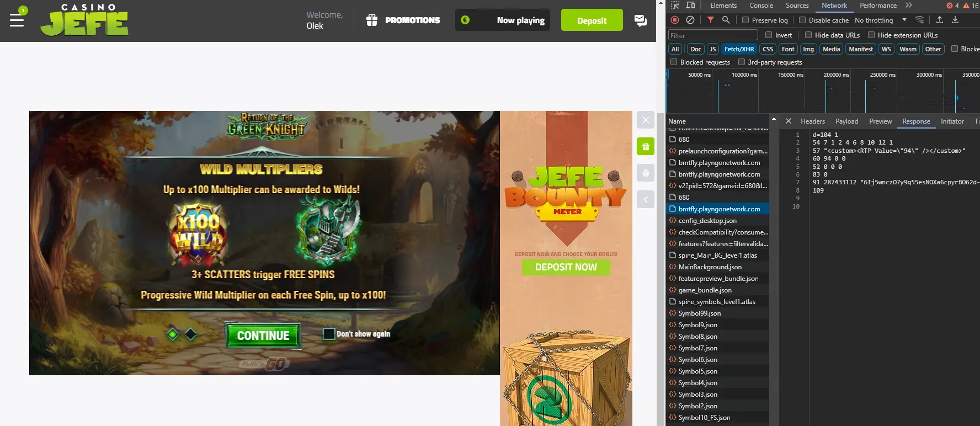Screen dimensions: 980x426
Task: Toggle the network filter funnel icon
Action: tap(711, 20)
